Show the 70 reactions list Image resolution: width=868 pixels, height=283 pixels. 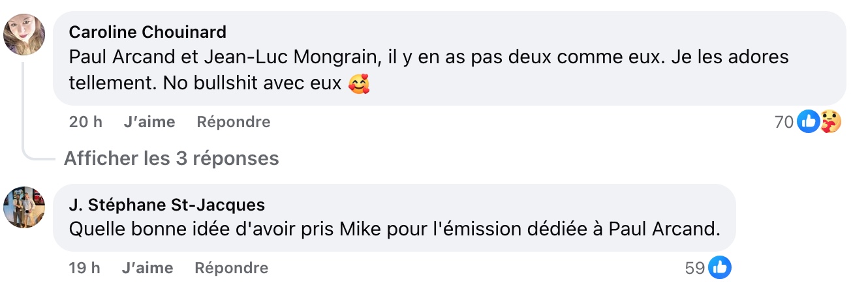[783, 122]
